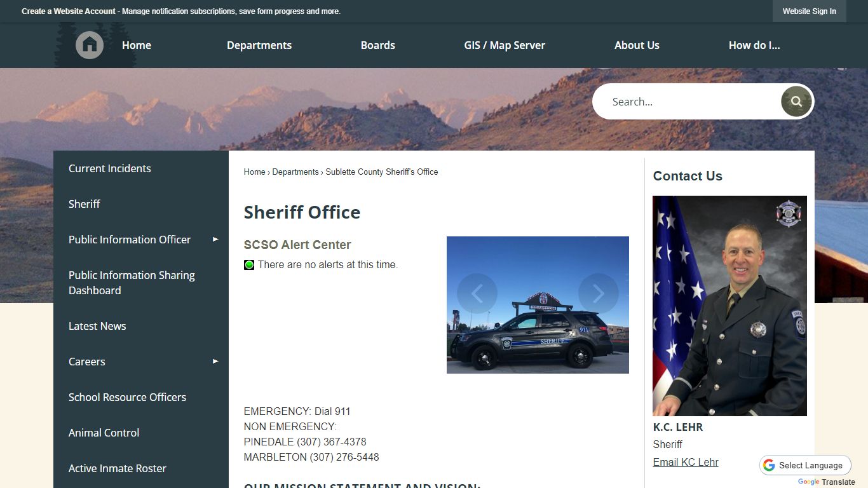Open the Sheriff sidebar link
This screenshot has height=488, width=868.
click(141, 204)
